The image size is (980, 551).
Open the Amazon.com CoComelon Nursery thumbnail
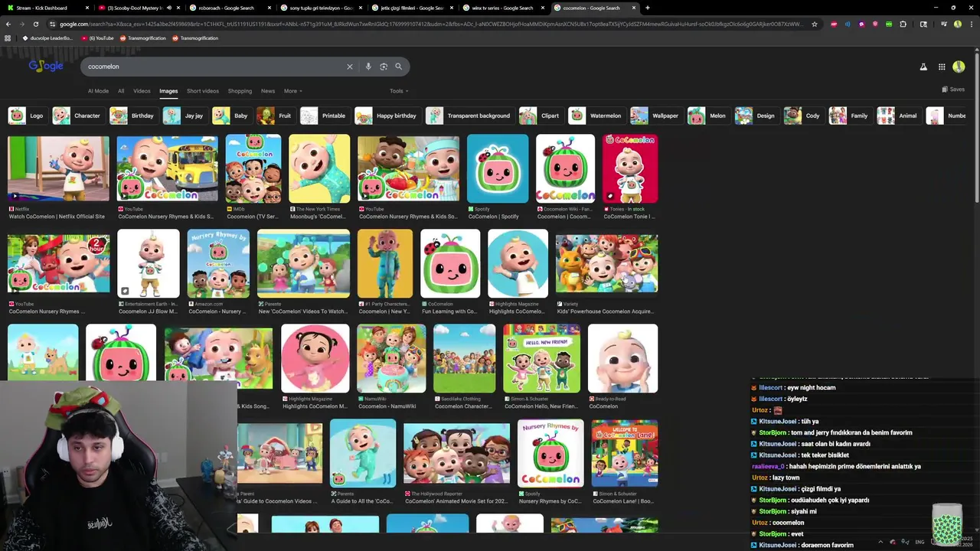(x=218, y=263)
